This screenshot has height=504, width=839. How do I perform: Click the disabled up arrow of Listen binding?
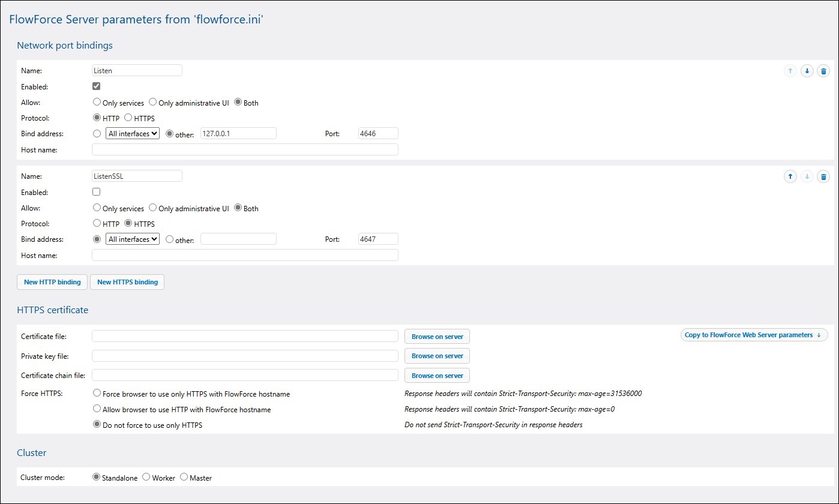pyautogui.click(x=790, y=71)
